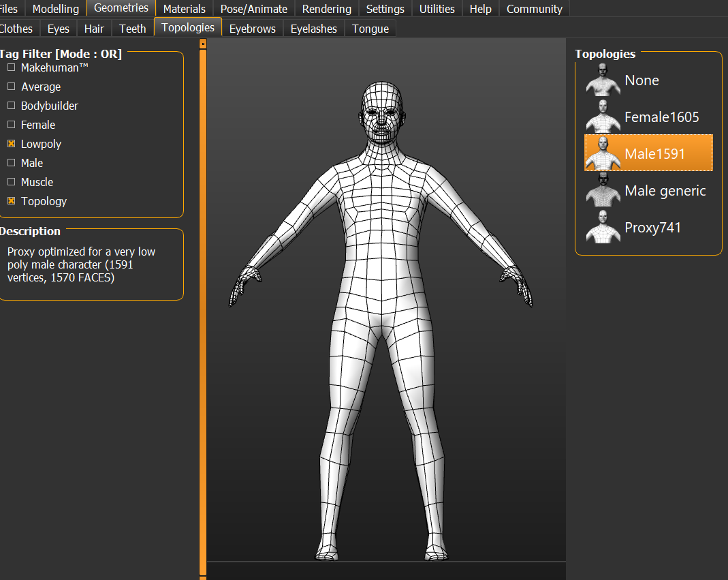Open the Utilities tab
The width and height of the screenshot is (728, 580).
tap(437, 9)
